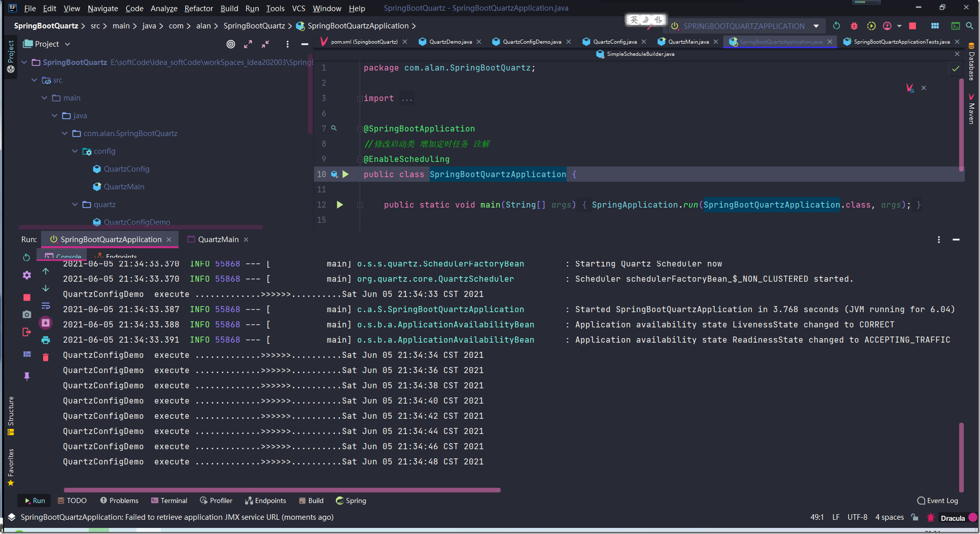This screenshot has height=534, width=980.
Task: Stop the process in the Run panel
Action: [27, 297]
